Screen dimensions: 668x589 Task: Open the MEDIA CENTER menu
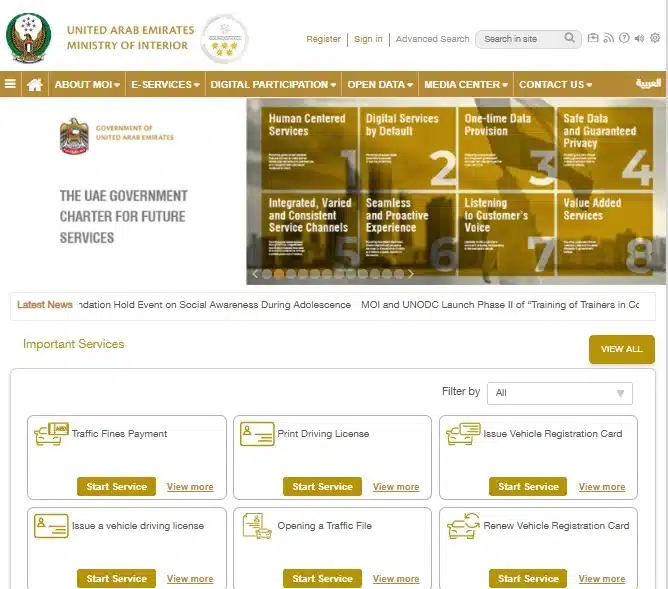point(466,85)
